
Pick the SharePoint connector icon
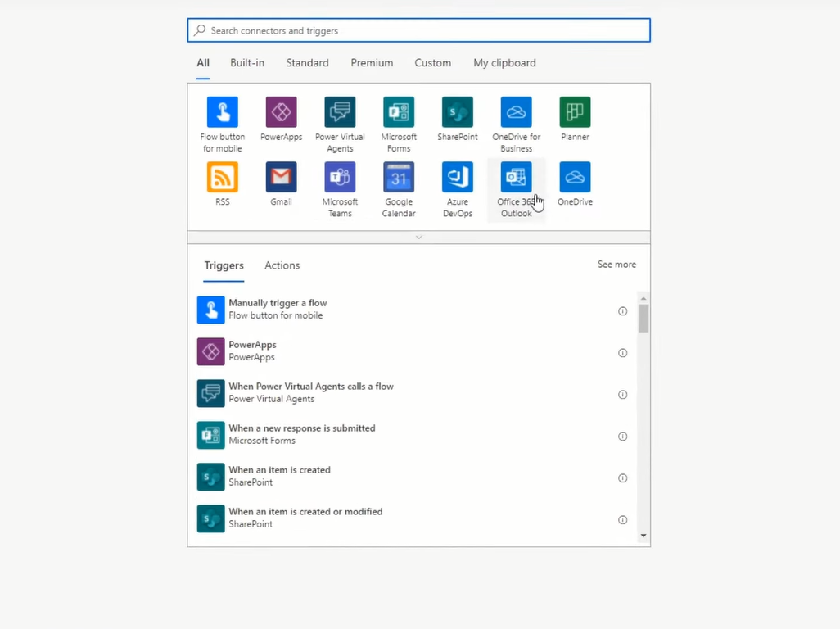[458, 112]
